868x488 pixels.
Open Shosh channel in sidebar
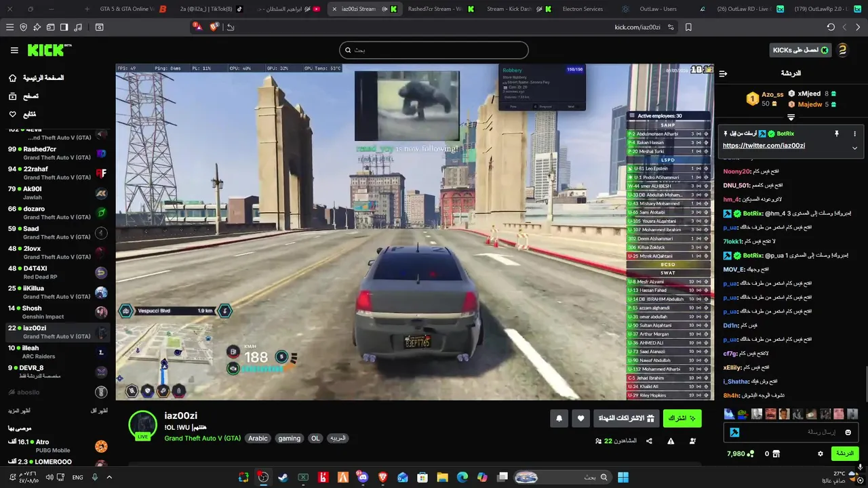tap(57, 312)
